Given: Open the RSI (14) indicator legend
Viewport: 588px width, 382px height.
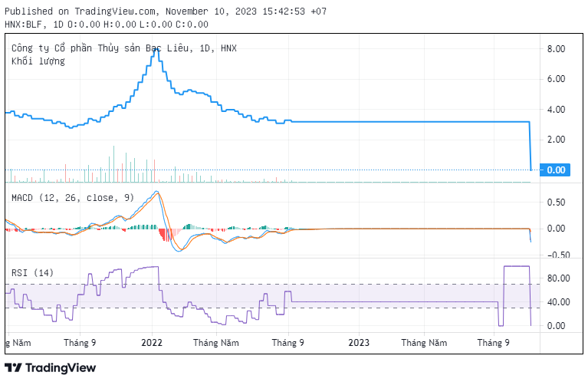Looking at the screenshot, I should 32,272.
